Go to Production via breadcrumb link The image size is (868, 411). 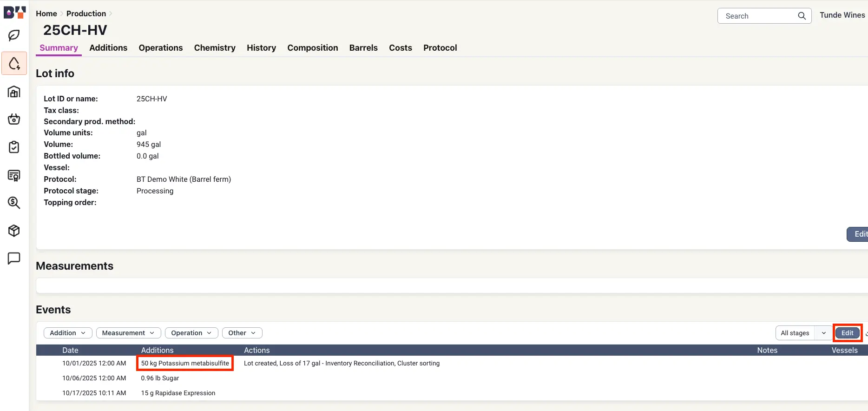point(86,13)
